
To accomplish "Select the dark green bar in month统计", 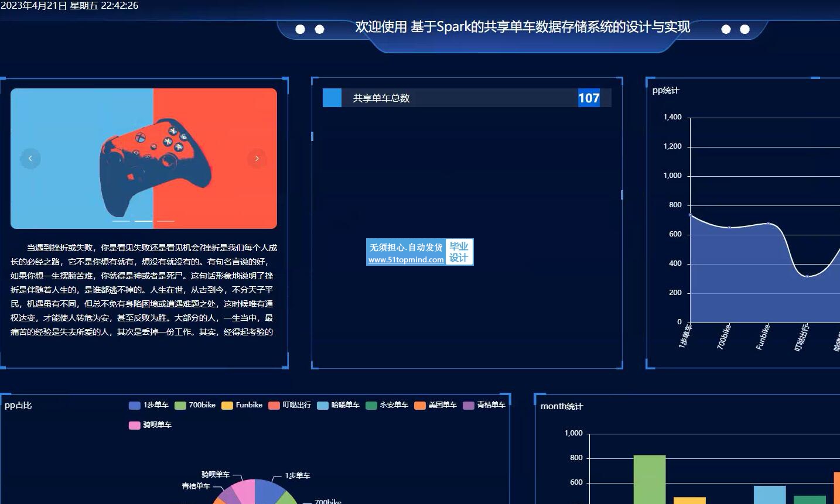I will pos(810,500).
